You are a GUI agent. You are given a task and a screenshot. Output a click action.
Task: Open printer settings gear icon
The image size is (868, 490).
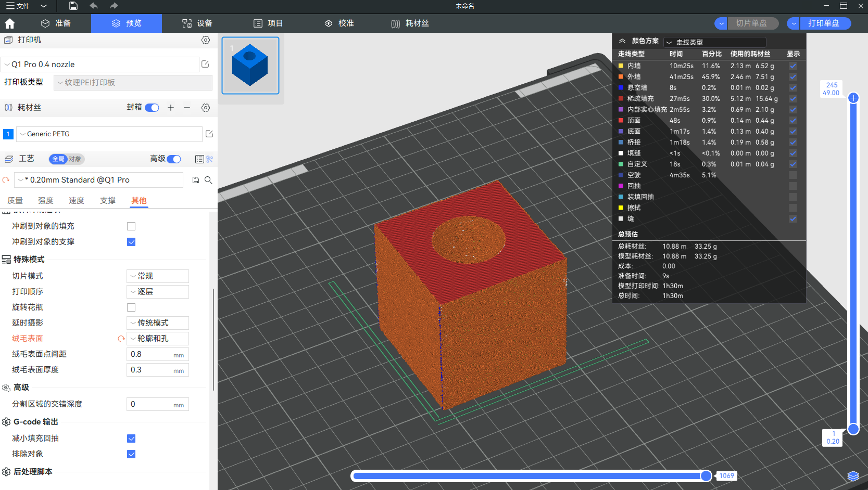[206, 40]
